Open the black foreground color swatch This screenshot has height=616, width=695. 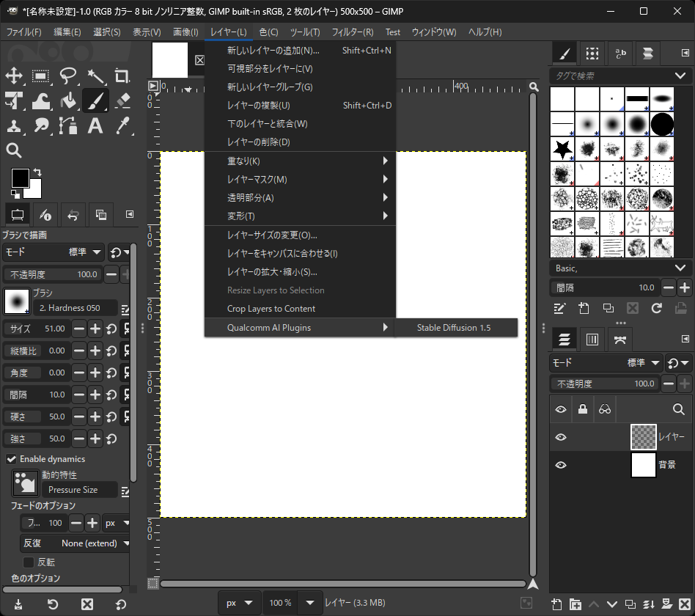21,178
